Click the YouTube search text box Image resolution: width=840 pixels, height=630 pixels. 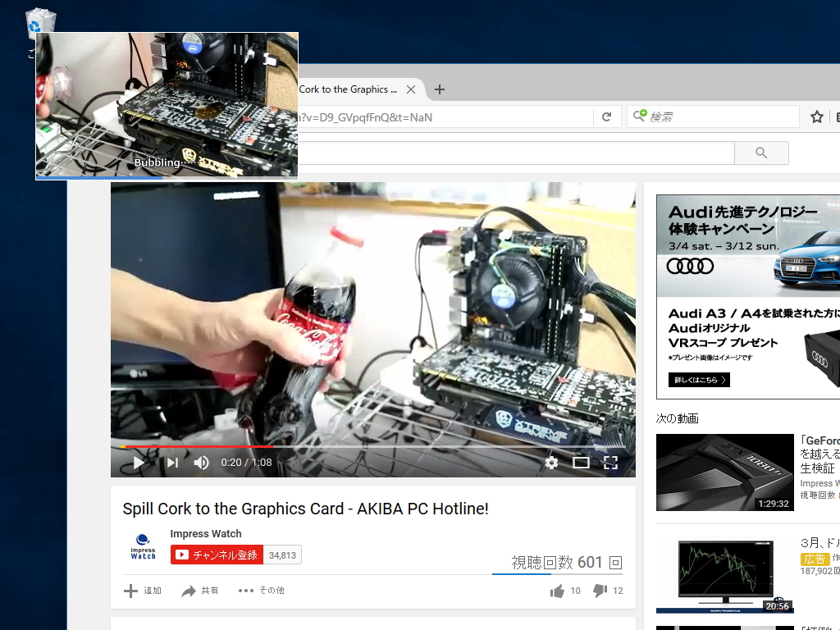click(x=515, y=153)
